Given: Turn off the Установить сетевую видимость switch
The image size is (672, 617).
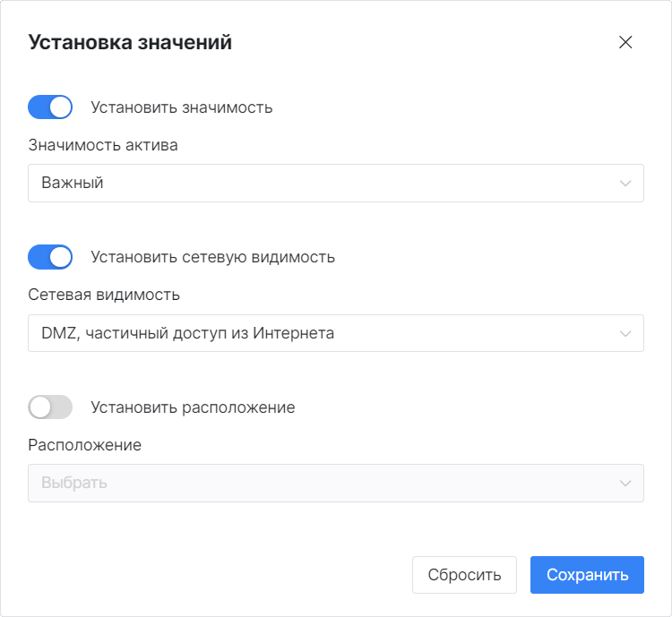Looking at the screenshot, I should (x=50, y=257).
